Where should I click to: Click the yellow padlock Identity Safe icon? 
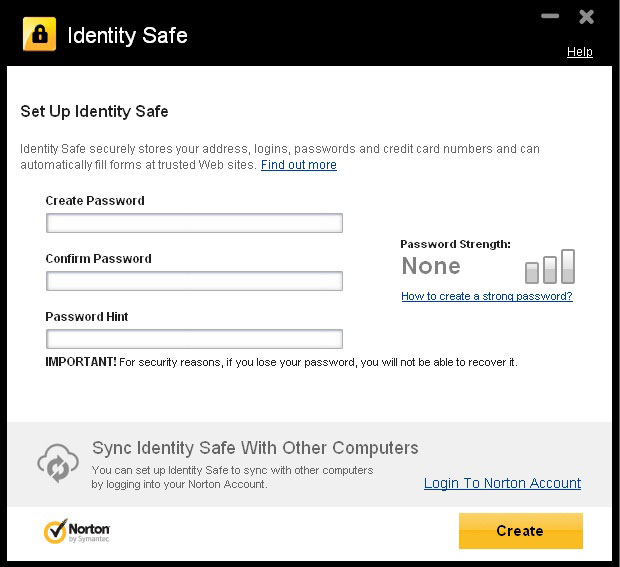tap(39, 35)
